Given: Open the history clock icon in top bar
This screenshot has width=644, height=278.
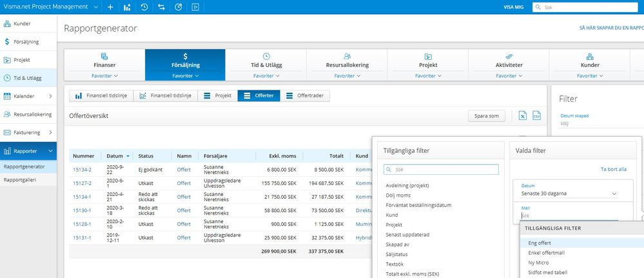Looking at the screenshot, I should [144, 7].
